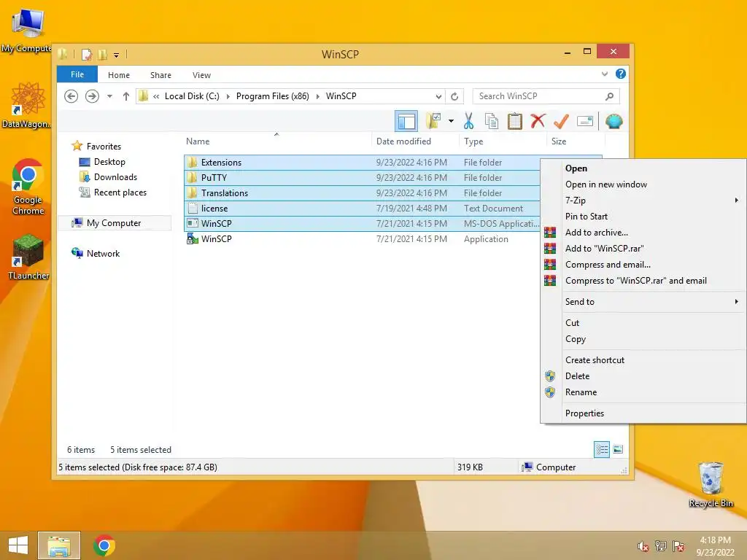Go up one folder level arrow
The height and width of the screenshot is (560, 747).
125,96
